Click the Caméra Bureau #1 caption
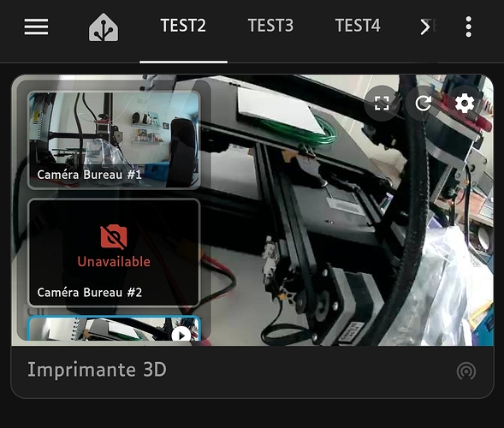 click(x=89, y=175)
